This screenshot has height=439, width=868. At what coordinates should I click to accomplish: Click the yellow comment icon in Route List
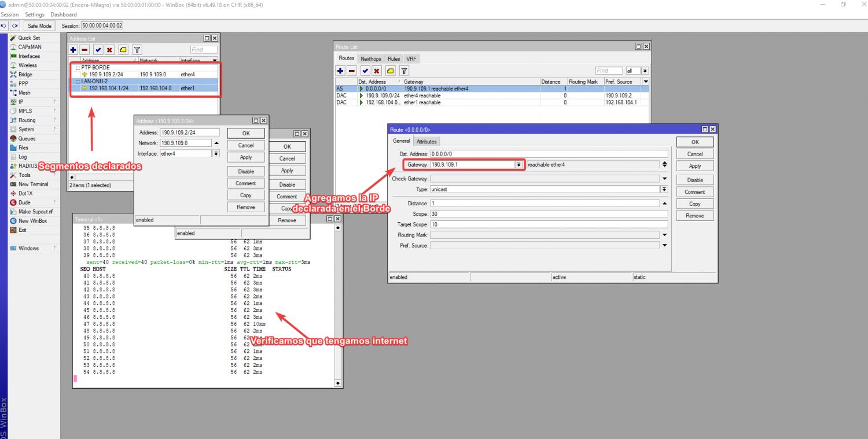click(x=391, y=71)
